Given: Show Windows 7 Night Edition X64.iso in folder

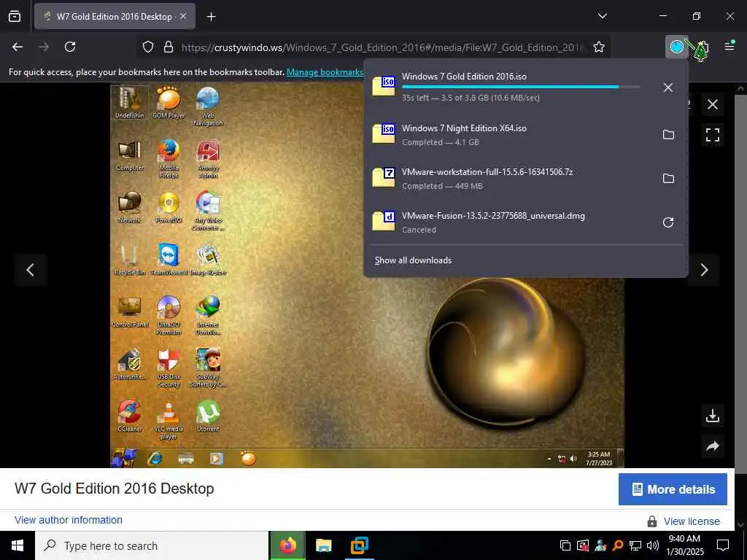Looking at the screenshot, I should (x=668, y=135).
